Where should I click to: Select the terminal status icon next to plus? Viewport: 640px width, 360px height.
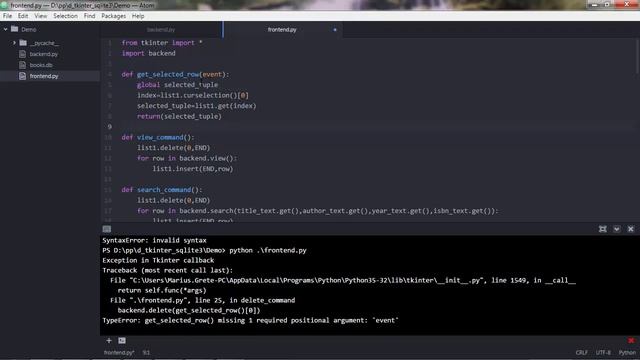[x=122, y=340]
